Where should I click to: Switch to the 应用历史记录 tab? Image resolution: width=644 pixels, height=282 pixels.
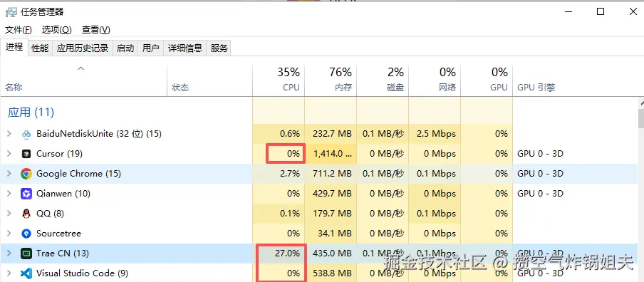point(83,48)
